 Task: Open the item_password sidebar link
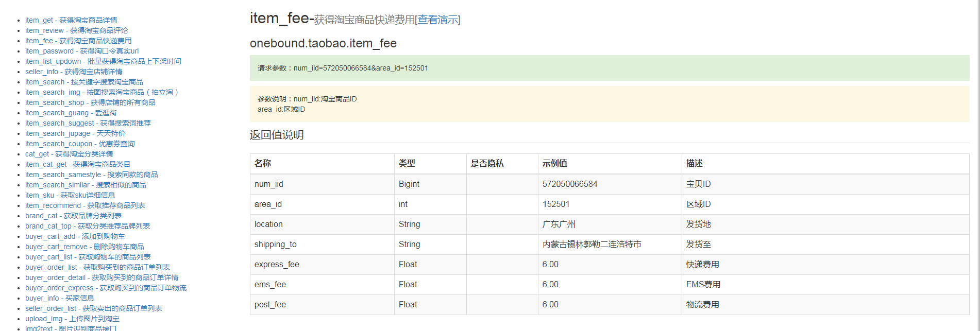82,51
